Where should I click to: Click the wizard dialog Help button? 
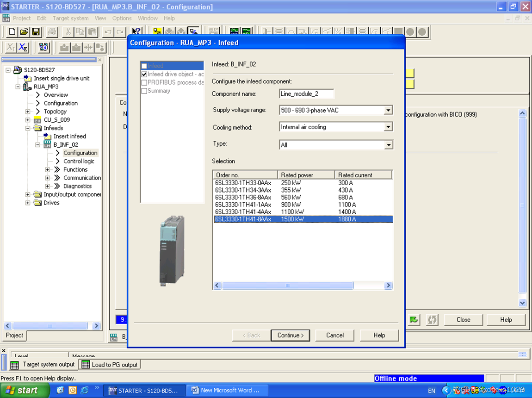click(379, 335)
